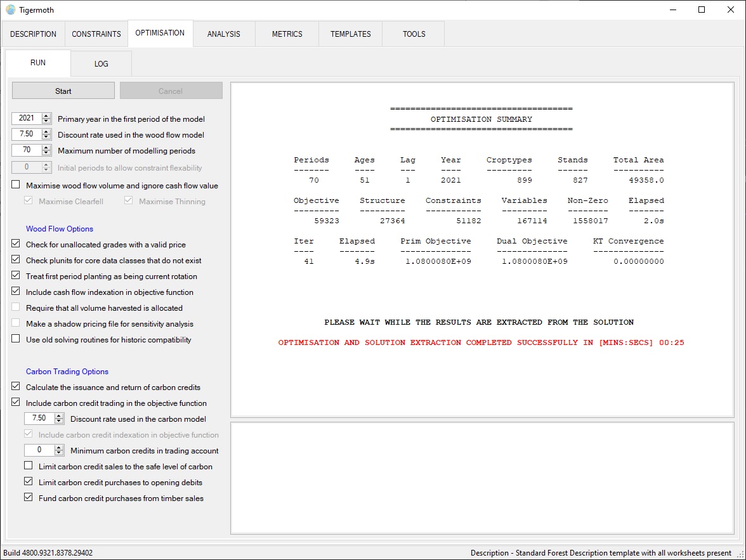The width and height of the screenshot is (746, 560).
Task: Toggle Include cash flow indexation checkbox
Action: (x=16, y=291)
